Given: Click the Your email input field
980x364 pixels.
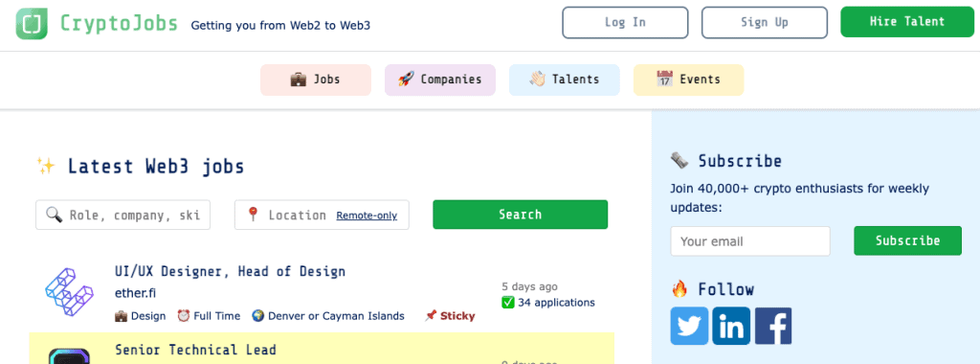Looking at the screenshot, I should click(x=750, y=240).
